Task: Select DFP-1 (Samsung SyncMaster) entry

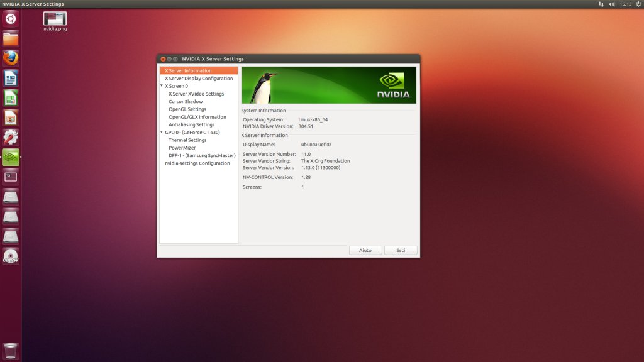Action: coord(202,156)
